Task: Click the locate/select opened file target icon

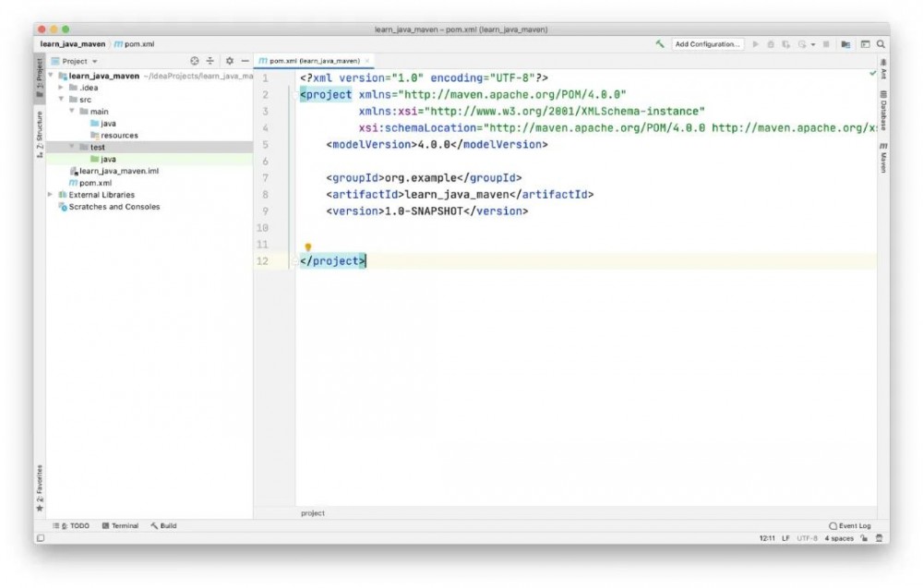Action: coord(195,61)
